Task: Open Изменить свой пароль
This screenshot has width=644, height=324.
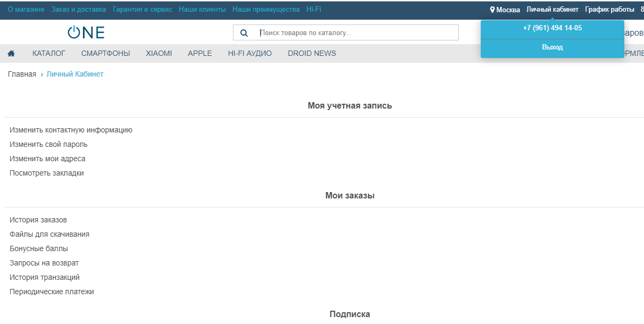Action: (x=48, y=144)
